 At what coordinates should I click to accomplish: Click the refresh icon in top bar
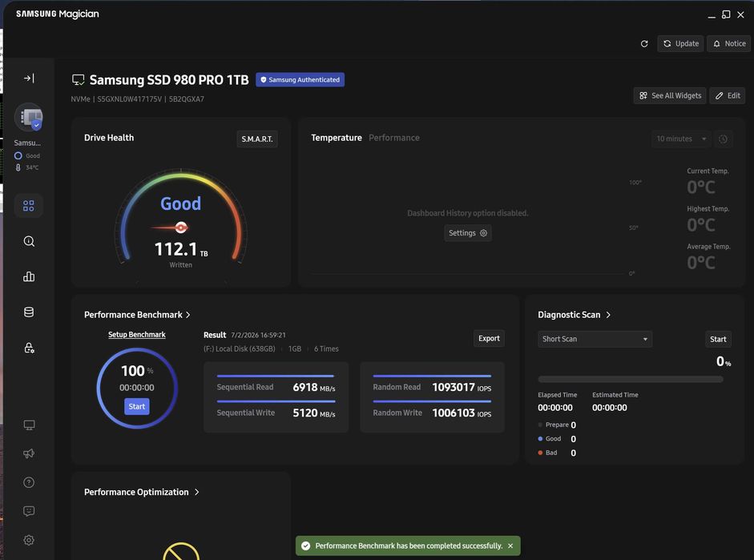(x=644, y=44)
